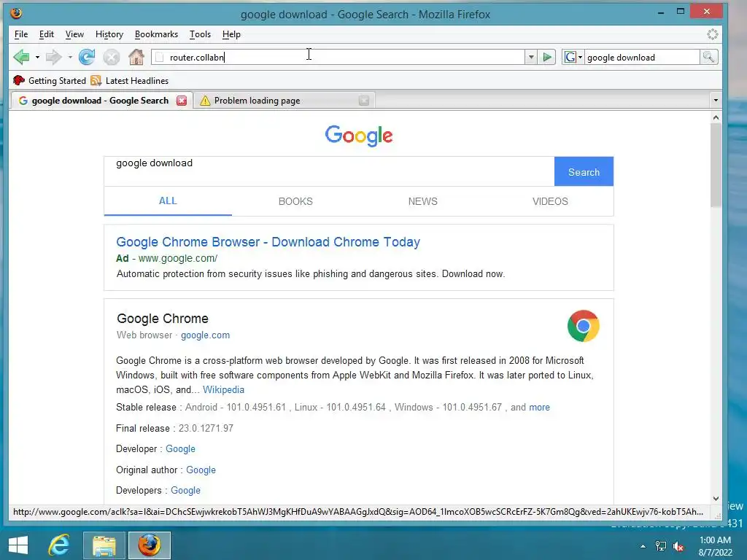
Task: Open the Bookmarks menu
Action: tap(156, 34)
